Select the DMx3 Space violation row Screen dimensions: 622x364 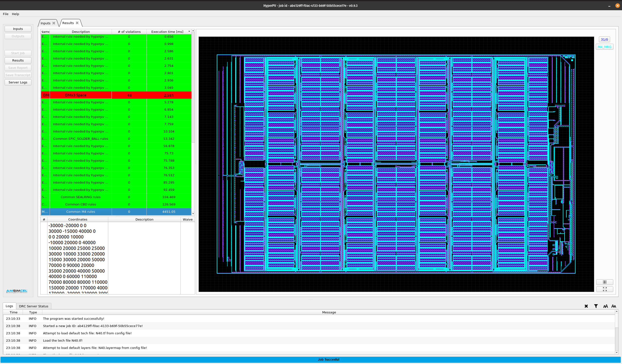tap(116, 95)
